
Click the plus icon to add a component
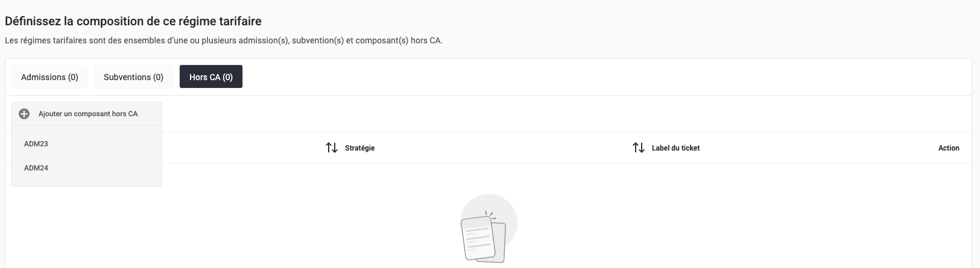click(x=24, y=114)
